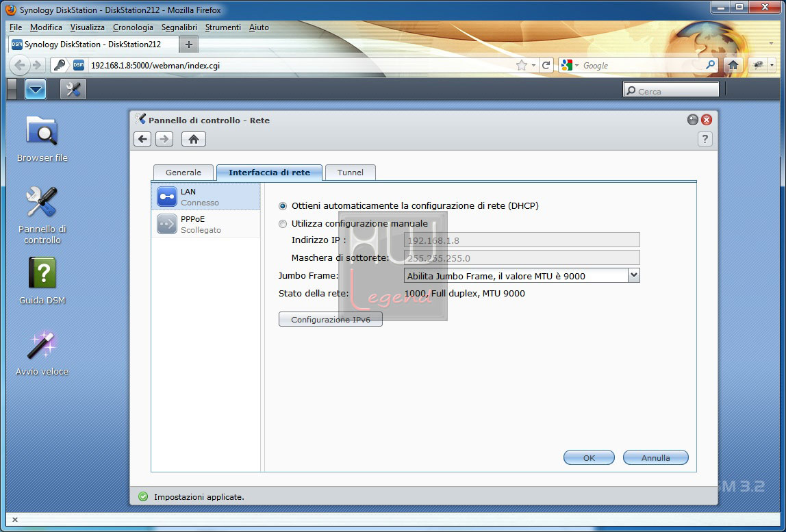Click the Firefox forward arrow button
The image size is (786, 532).
tap(36, 65)
